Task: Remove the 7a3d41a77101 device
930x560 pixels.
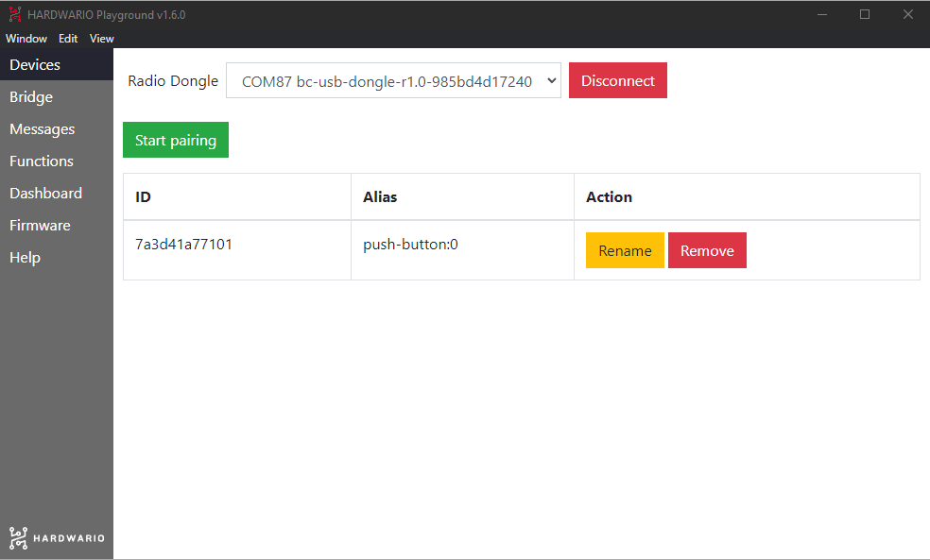Action: (707, 250)
